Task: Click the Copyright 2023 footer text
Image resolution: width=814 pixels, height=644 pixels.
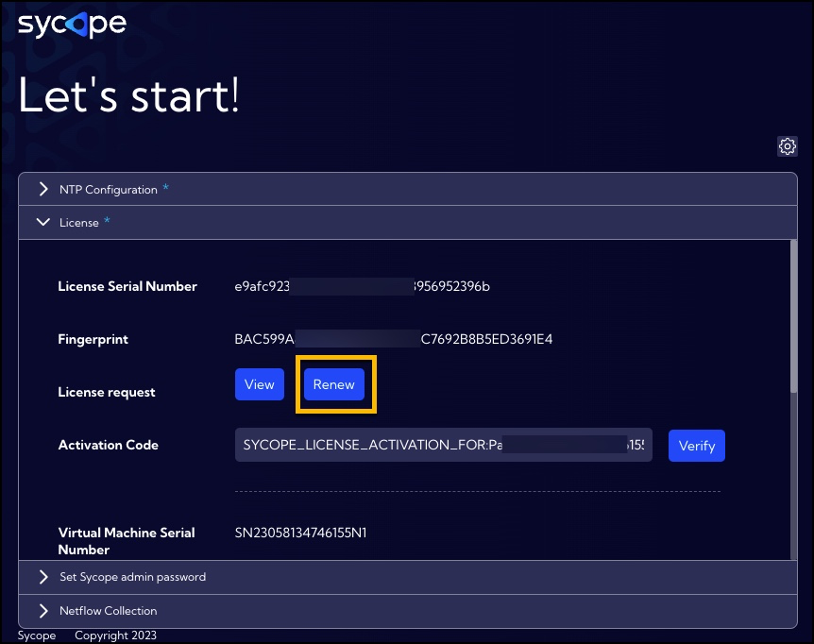Action: click(115, 636)
